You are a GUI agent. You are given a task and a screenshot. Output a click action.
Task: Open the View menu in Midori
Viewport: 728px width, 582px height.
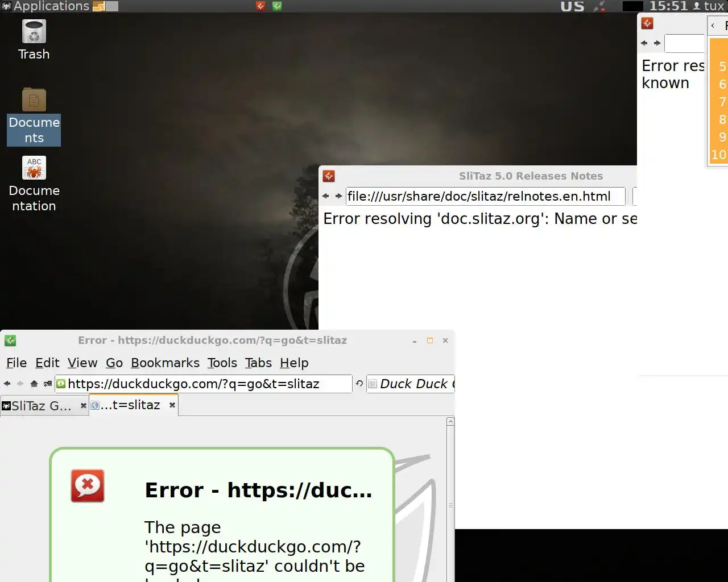click(x=82, y=363)
